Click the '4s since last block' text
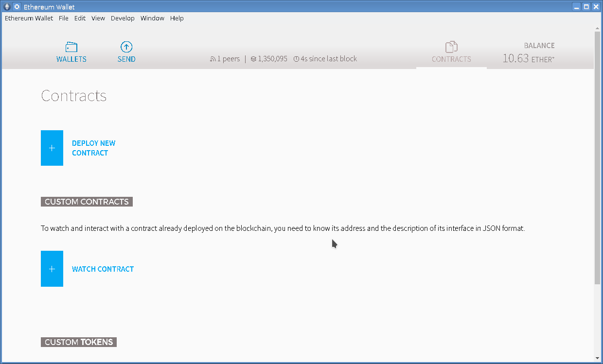Image resolution: width=603 pixels, height=364 pixels. coord(329,59)
